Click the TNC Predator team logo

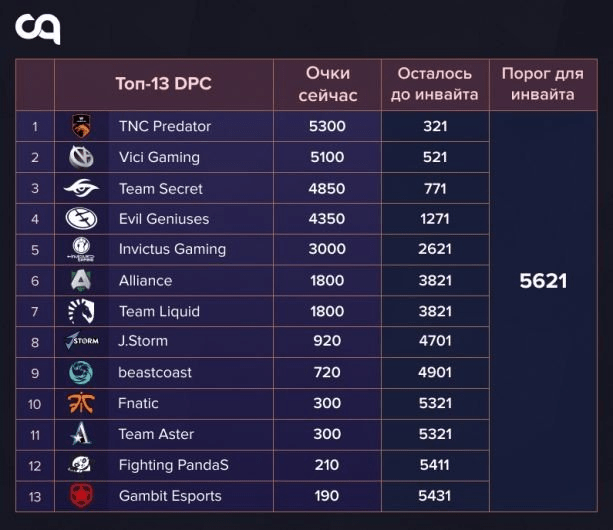click(81, 126)
